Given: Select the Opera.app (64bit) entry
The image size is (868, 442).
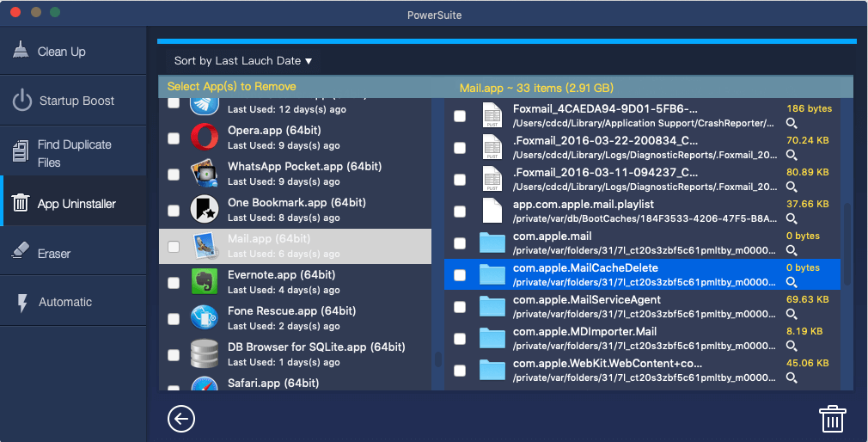Looking at the screenshot, I should (x=295, y=138).
